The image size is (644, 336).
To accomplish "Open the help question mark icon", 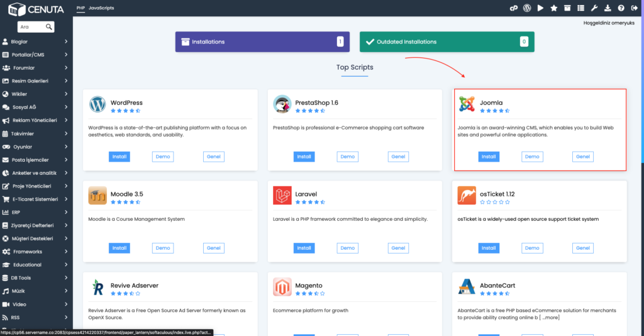I will tap(621, 8).
